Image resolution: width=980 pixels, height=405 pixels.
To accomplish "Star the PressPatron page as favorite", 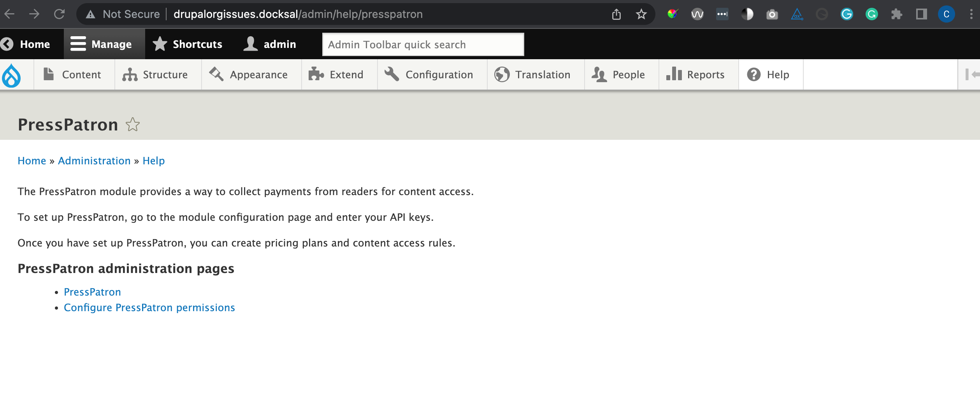I will 133,125.
